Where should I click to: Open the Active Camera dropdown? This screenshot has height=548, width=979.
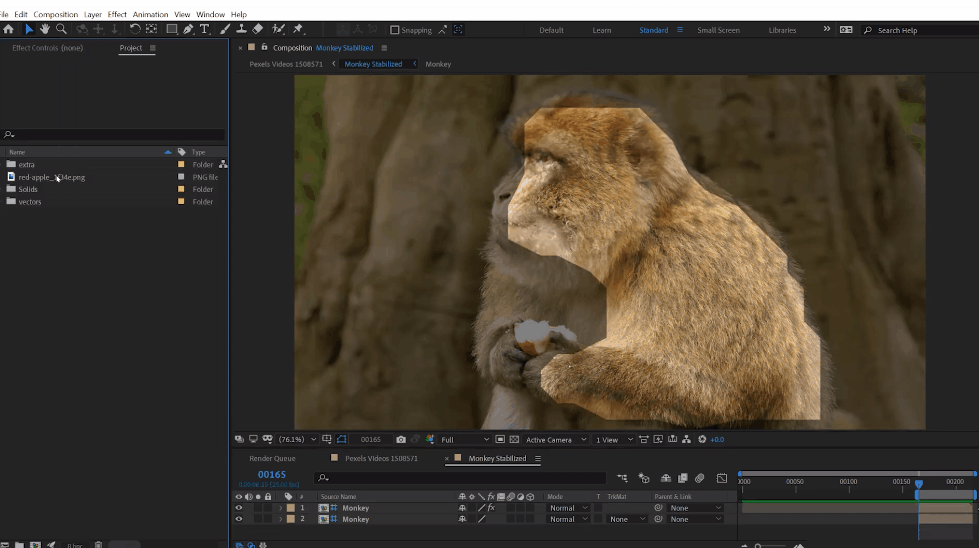[553, 439]
